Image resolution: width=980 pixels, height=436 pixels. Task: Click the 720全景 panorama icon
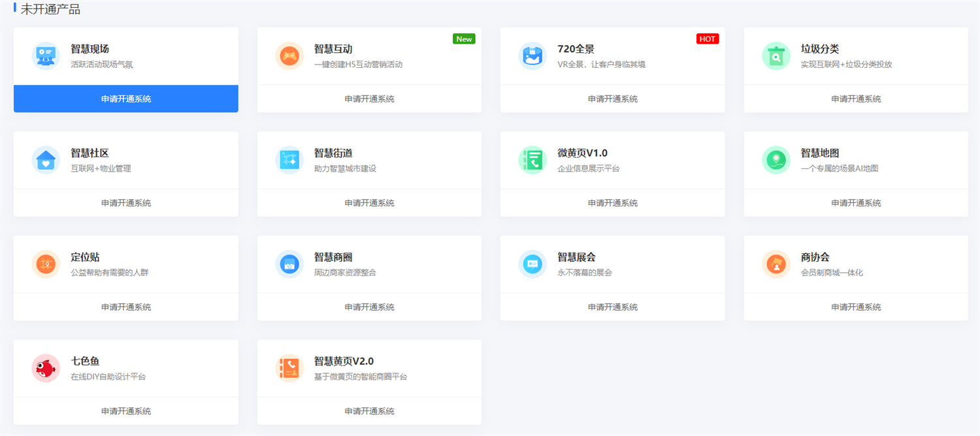(532, 56)
